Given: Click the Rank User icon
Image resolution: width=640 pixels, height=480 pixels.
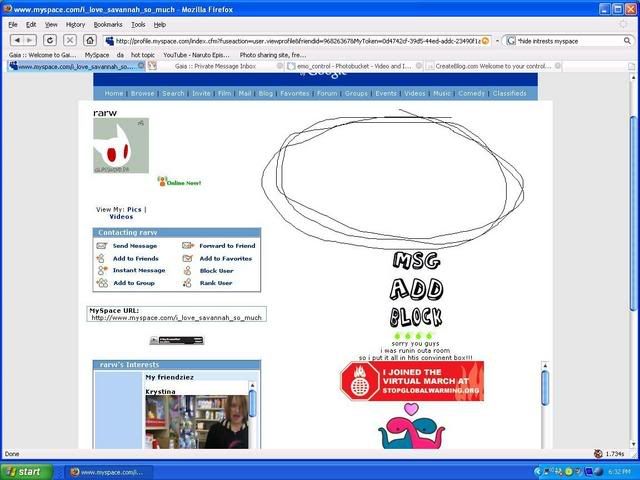Looking at the screenshot, I should 187,283.
